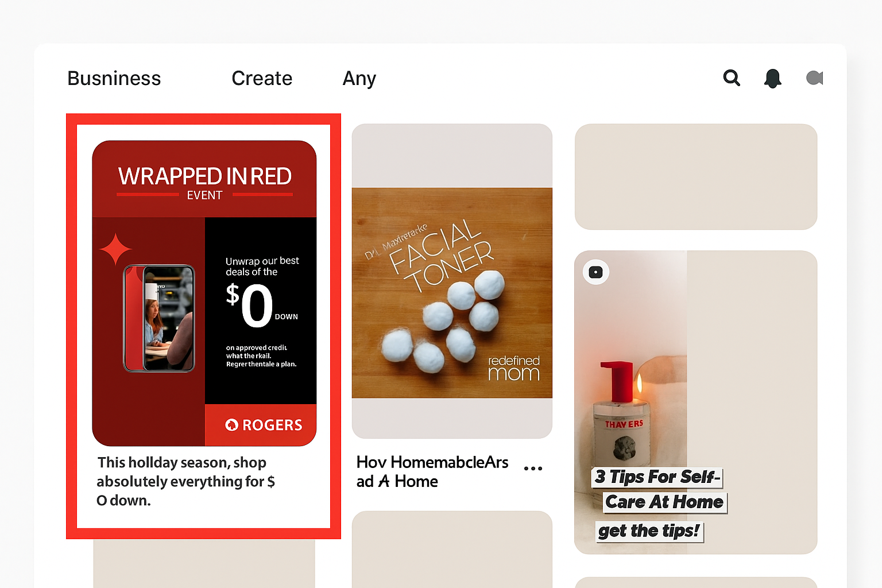Open the Busniness menu
Screen dimensions: 882x588
click(x=114, y=78)
